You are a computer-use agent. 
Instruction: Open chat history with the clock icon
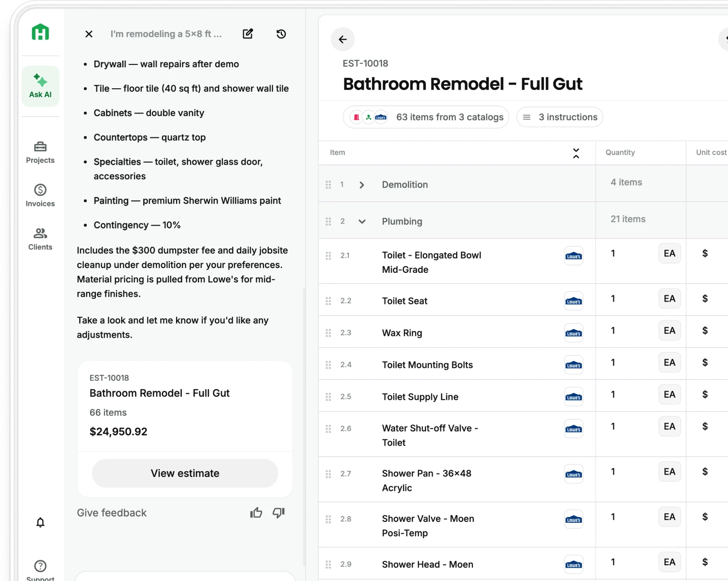tap(281, 34)
